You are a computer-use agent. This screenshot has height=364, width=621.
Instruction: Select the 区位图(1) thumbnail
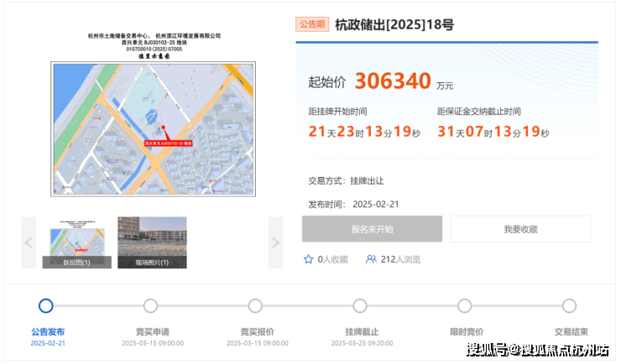click(x=77, y=242)
